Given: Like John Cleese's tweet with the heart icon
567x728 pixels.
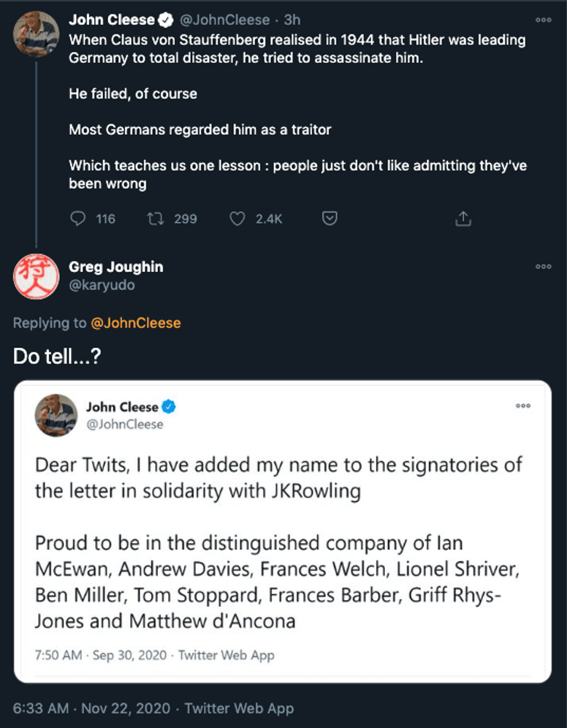Looking at the screenshot, I should coord(237,219).
